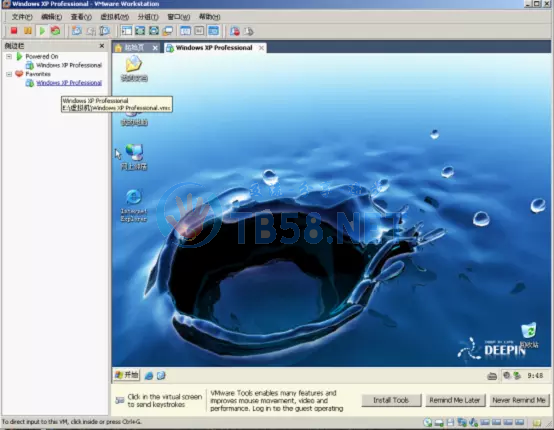Click inside the guest desktop wallpaper screen

click(331, 210)
